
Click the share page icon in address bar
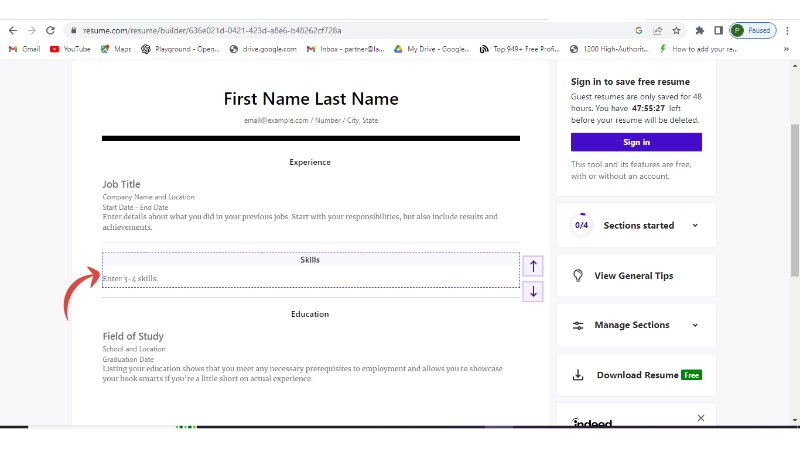(657, 31)
